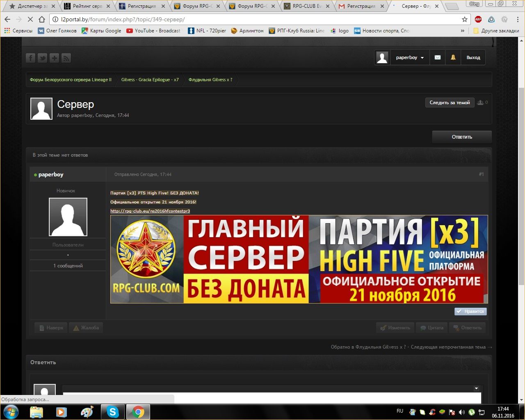Click the Выход logout button
This screenshot has height=420, width=525.
click(x=473, y=57)
